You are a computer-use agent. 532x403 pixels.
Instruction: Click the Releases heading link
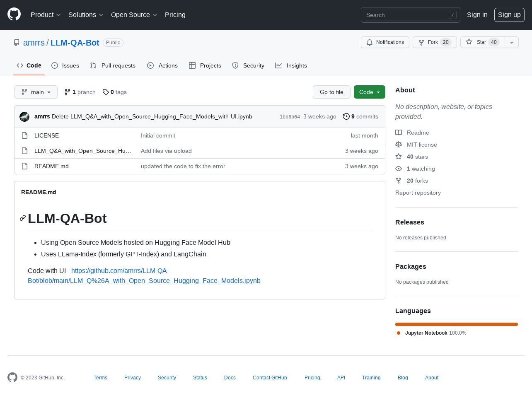click(x=410, y=222)
